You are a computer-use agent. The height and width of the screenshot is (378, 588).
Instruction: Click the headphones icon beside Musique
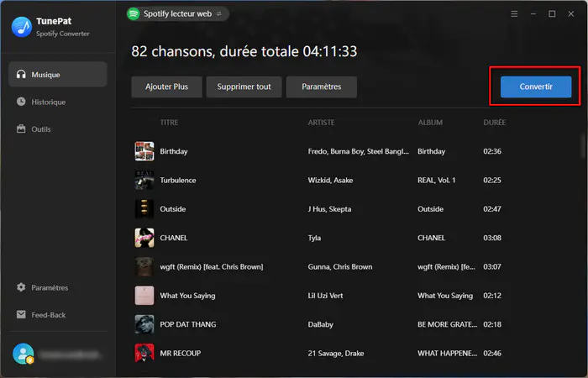(x=21, y=74)
